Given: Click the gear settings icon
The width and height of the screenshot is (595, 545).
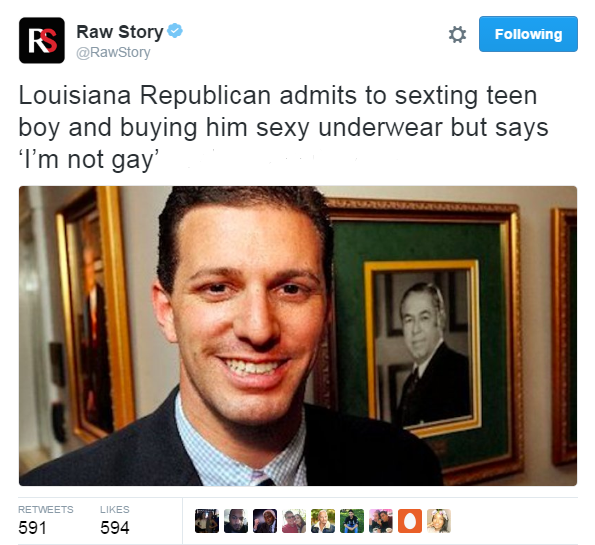Looking at the screenshot, I should (457, 35).
